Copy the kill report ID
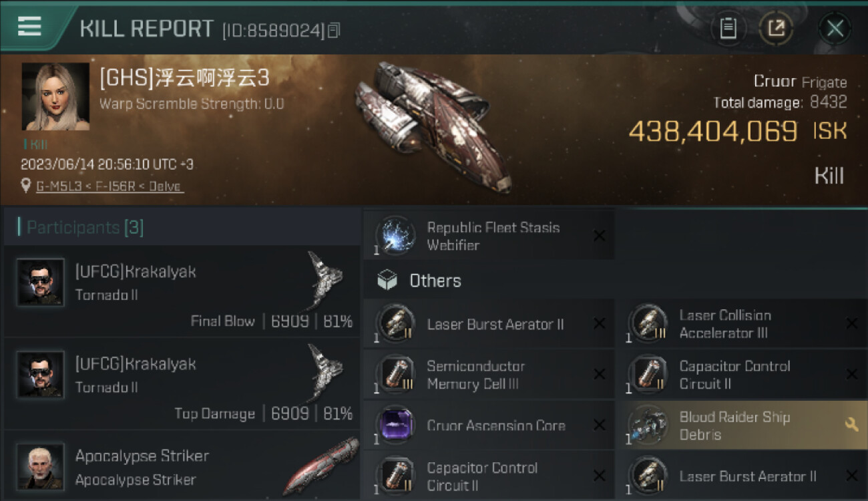 point(335,30)
